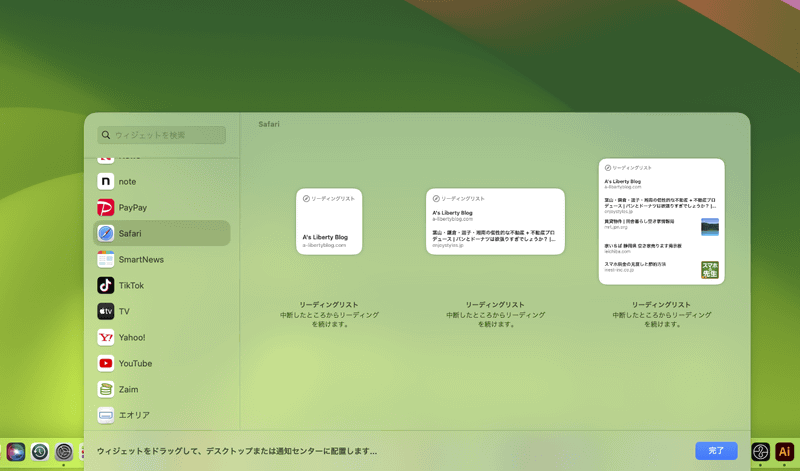Click the landscape photo thumbnail in large widget
This screenshot has height=471, width=800.
tap(710, 227)
